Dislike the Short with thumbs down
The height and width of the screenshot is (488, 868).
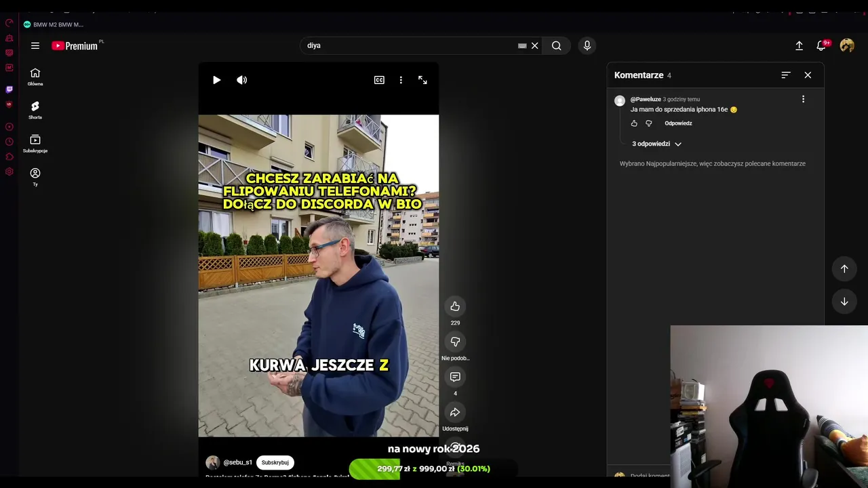(455, 342)
